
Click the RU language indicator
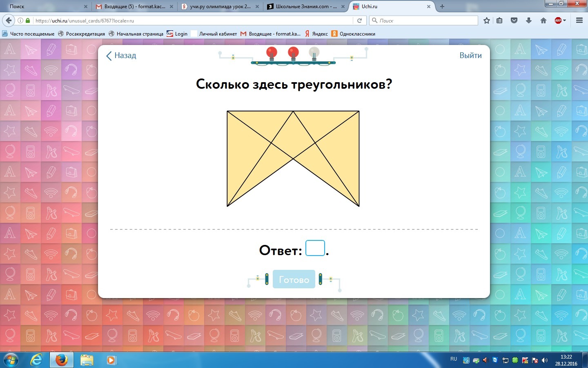click(x=454, y=359)
